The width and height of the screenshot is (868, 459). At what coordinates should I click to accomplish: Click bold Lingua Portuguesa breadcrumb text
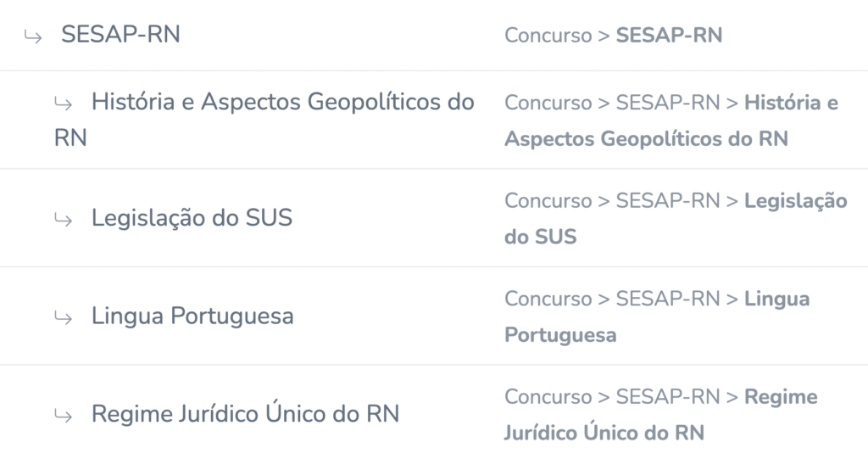coord(657,316)
